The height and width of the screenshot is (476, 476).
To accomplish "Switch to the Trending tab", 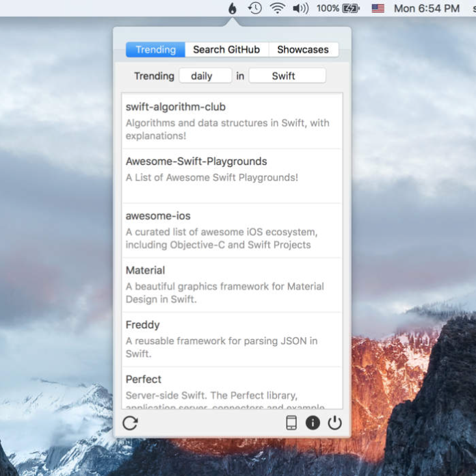I will point(155,49).
